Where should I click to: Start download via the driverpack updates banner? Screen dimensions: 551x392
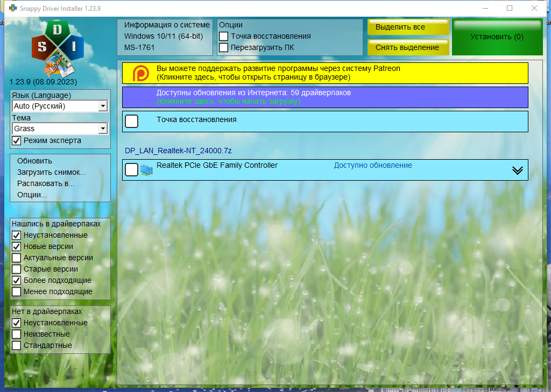(x=325, y=97)
